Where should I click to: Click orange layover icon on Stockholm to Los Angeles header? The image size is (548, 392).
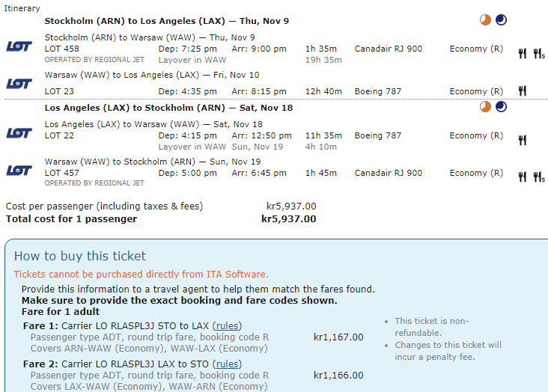click(x=486, y=20)
